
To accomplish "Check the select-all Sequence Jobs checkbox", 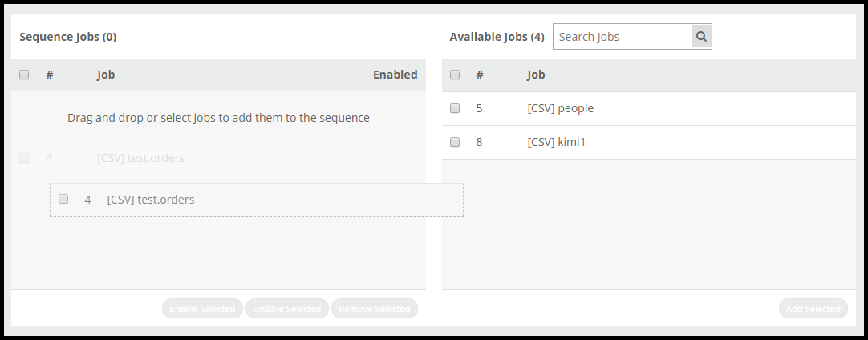I will pyautogui.click(x=24, y=75).
